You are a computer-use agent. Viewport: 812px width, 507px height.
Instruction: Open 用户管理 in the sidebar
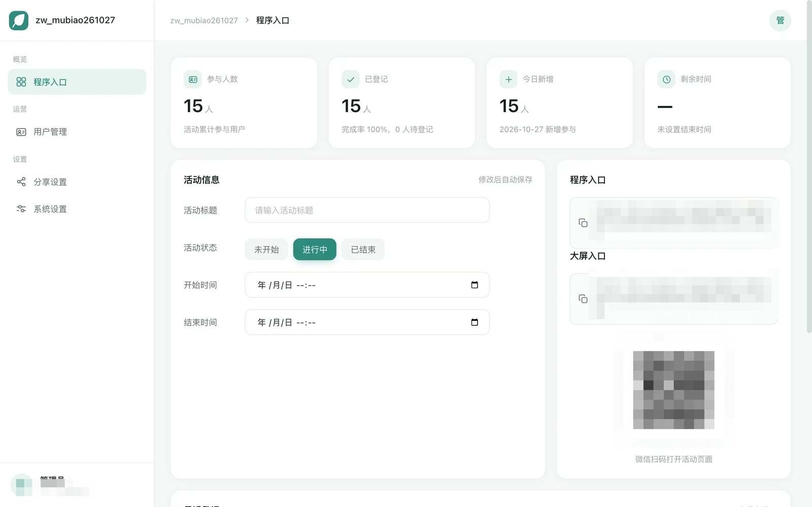click(x=77, y=132)
